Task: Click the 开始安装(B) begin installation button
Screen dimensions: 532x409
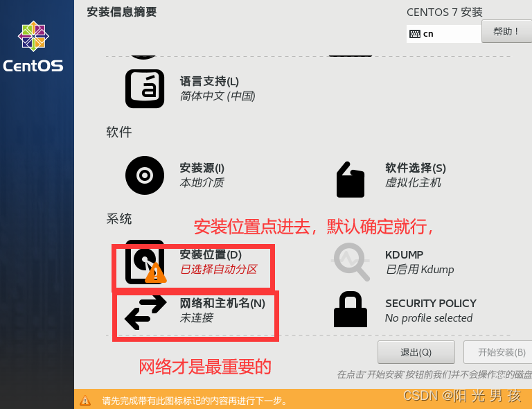Action: tap(499, 352)
